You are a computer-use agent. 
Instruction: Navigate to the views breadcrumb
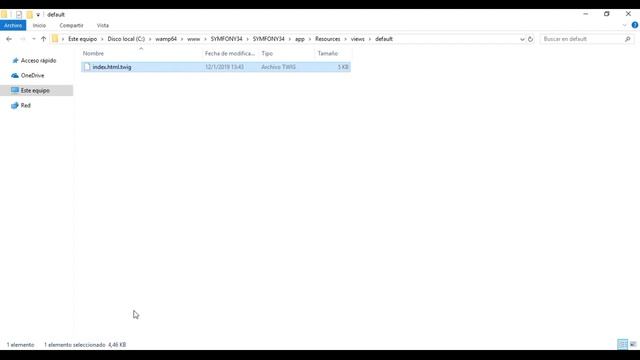click(358, 39)
